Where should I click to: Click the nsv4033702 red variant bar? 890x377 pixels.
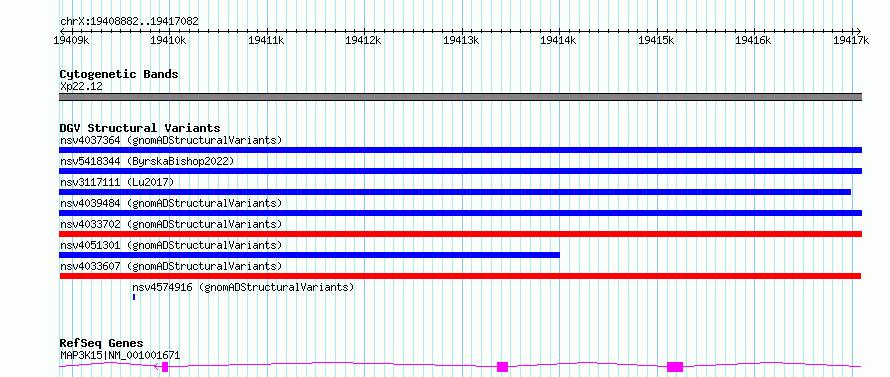(x=460, y=234)
